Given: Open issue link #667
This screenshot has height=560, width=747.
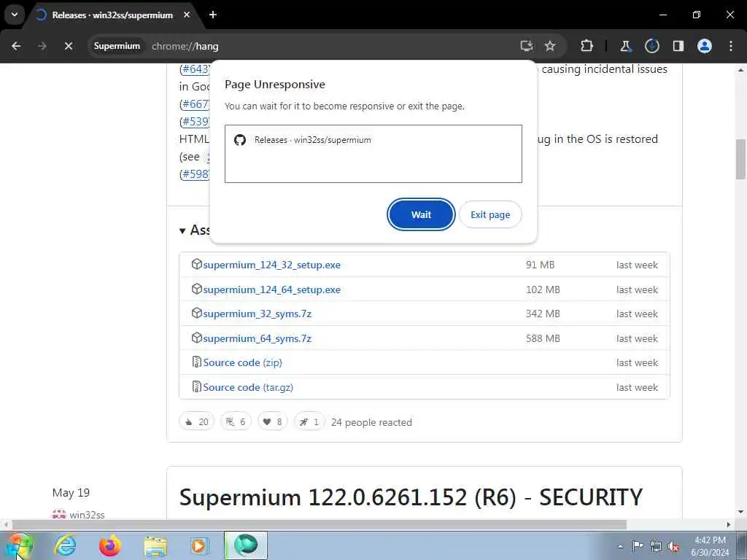Looking at the screenshot, I should pos(194,104).
